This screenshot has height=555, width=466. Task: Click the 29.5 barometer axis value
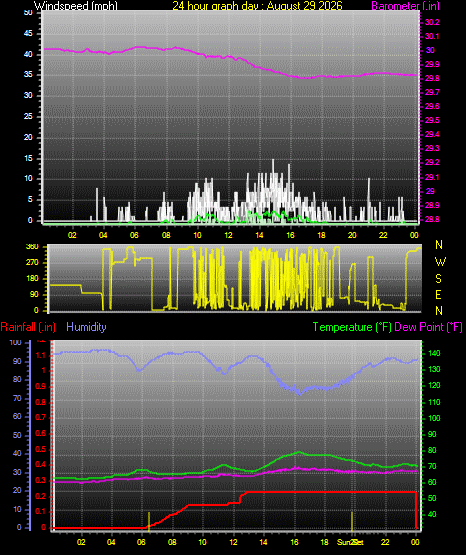coord(432,120)
